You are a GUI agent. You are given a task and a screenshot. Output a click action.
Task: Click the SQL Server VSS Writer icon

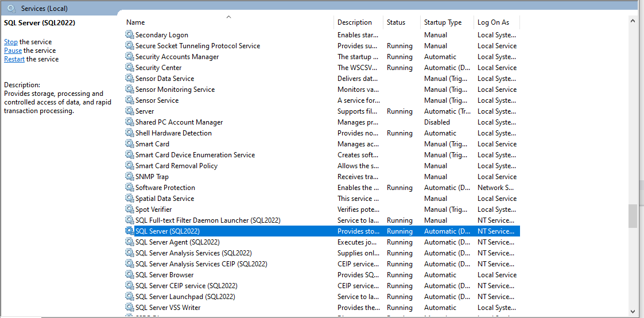[129, 307]
